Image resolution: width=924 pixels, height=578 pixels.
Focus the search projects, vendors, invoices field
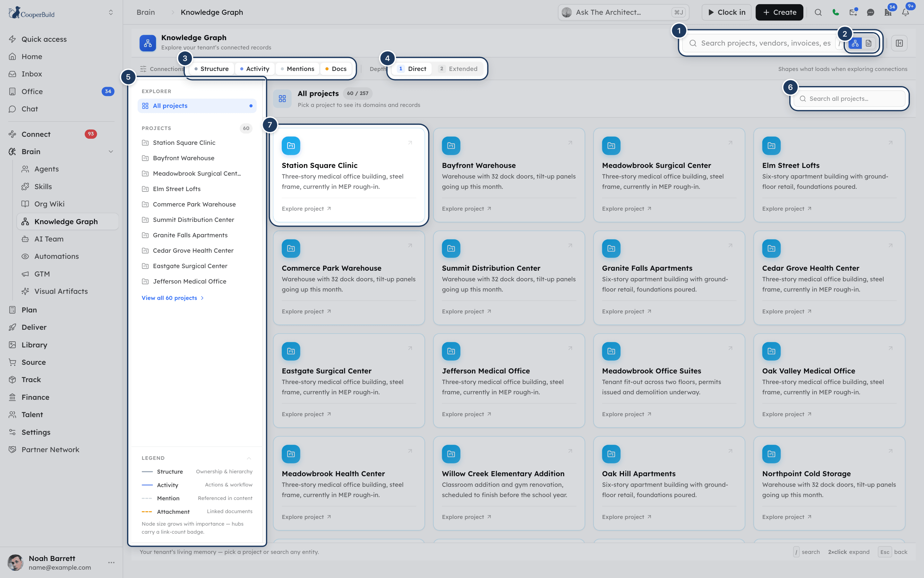point(766,43)
